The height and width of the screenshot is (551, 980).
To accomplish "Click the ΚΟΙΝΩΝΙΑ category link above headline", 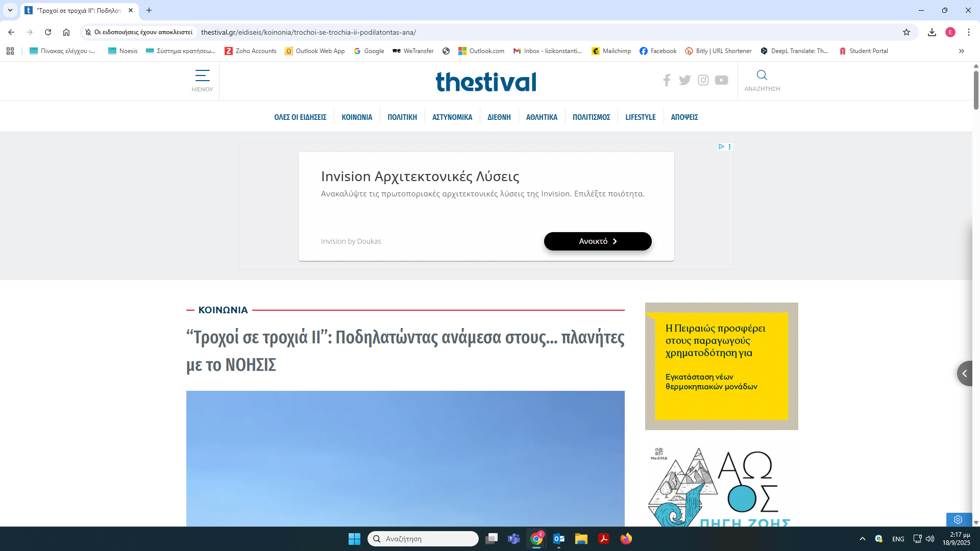I will (223, 310).
